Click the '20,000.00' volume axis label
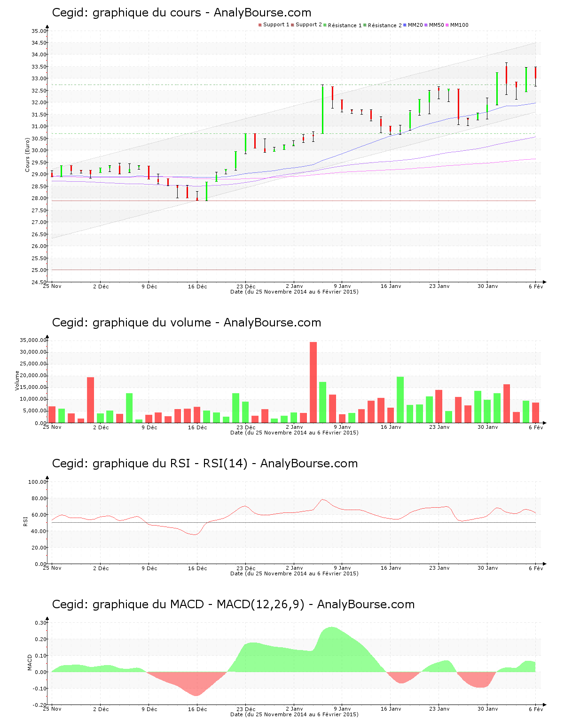Screen dimensions: 564x728 (x=33, y=376)
